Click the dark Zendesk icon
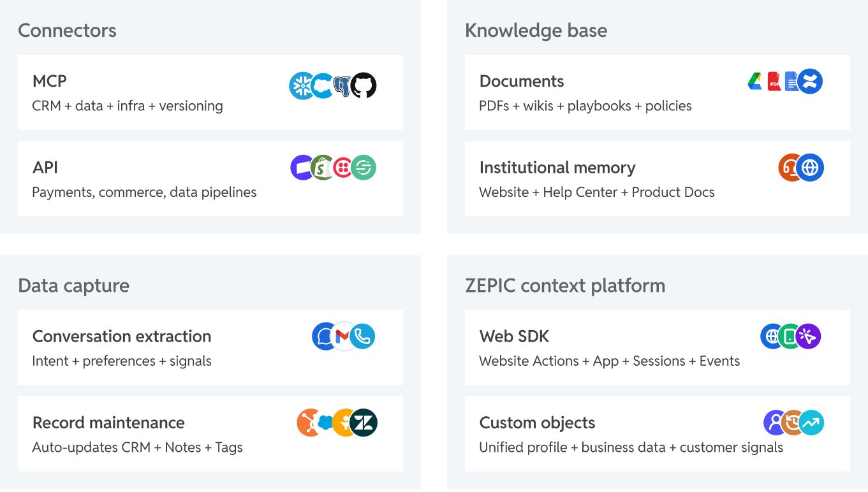 point(364,423)
